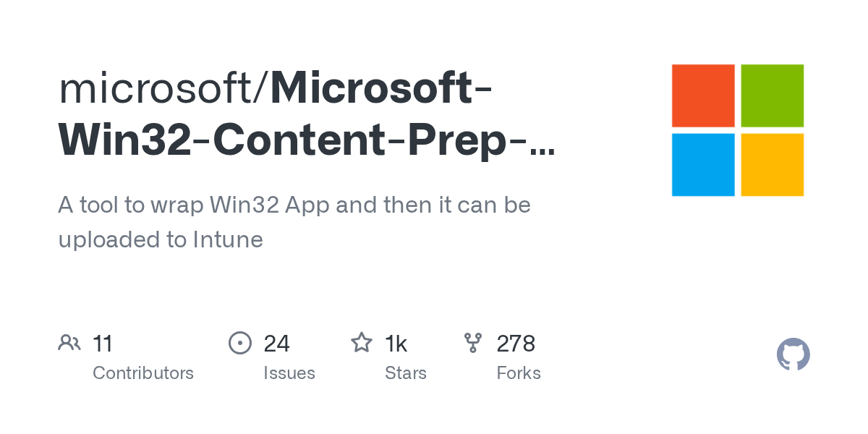868x434 pixels.
Task: Open the Microsoft-Win32-Content-Prep repository name
Action: pos(307,141)
